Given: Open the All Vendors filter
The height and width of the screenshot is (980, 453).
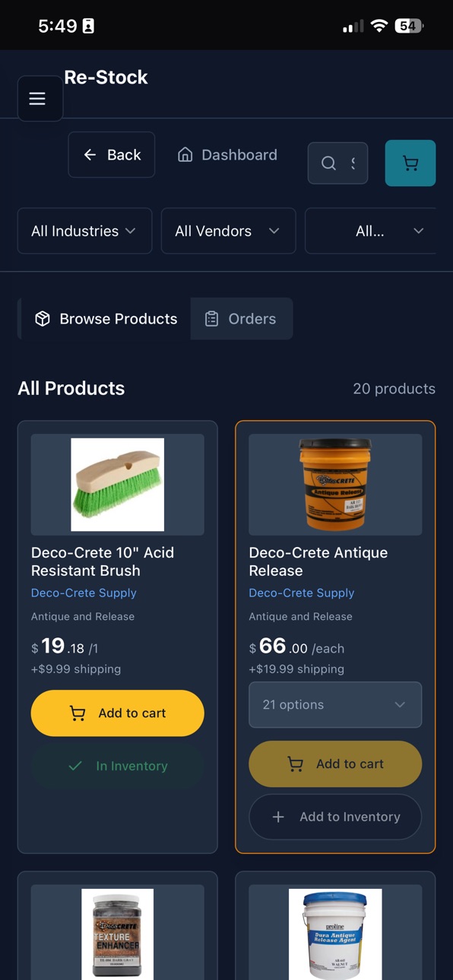Looking at the screenshot, I should 228,231.
